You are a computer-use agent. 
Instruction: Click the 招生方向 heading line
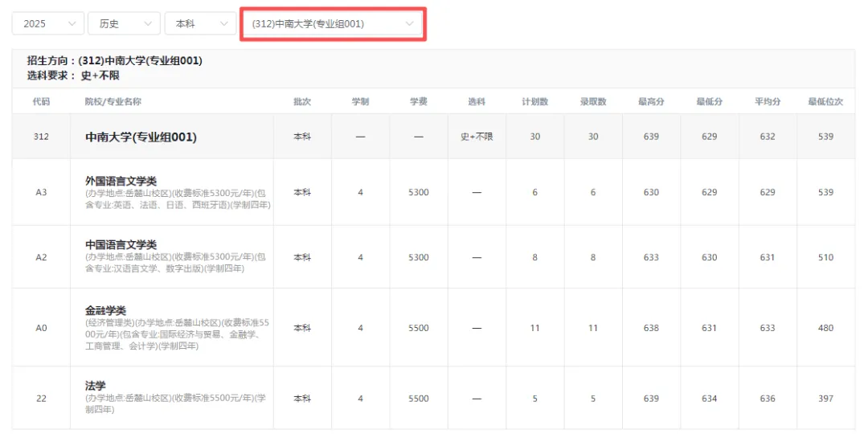click(115, 60)
